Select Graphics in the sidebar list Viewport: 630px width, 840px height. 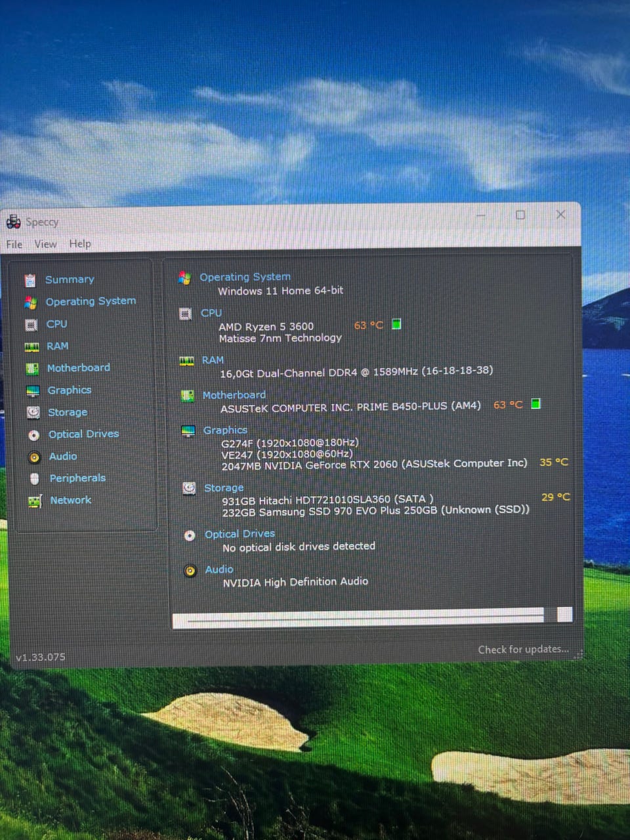click(70, 390)
